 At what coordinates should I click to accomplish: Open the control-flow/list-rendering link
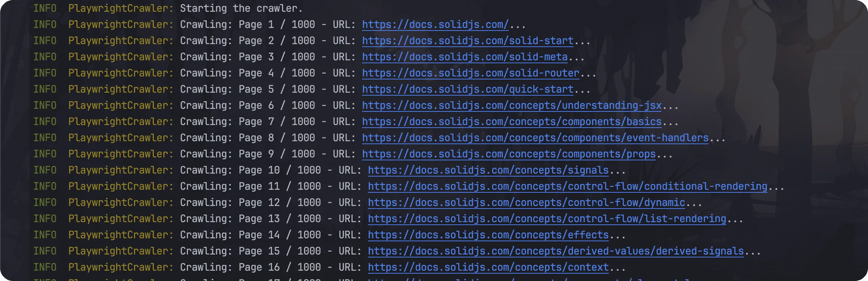click(547, 219)
